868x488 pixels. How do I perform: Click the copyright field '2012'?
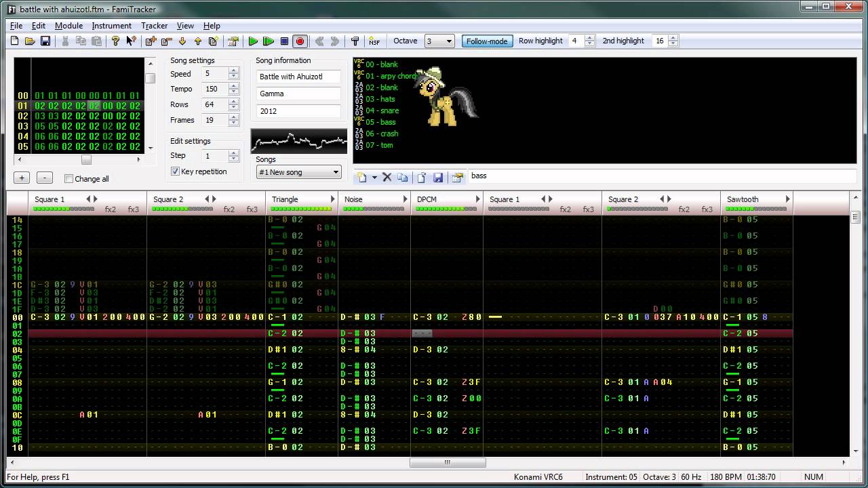(298, 110)
